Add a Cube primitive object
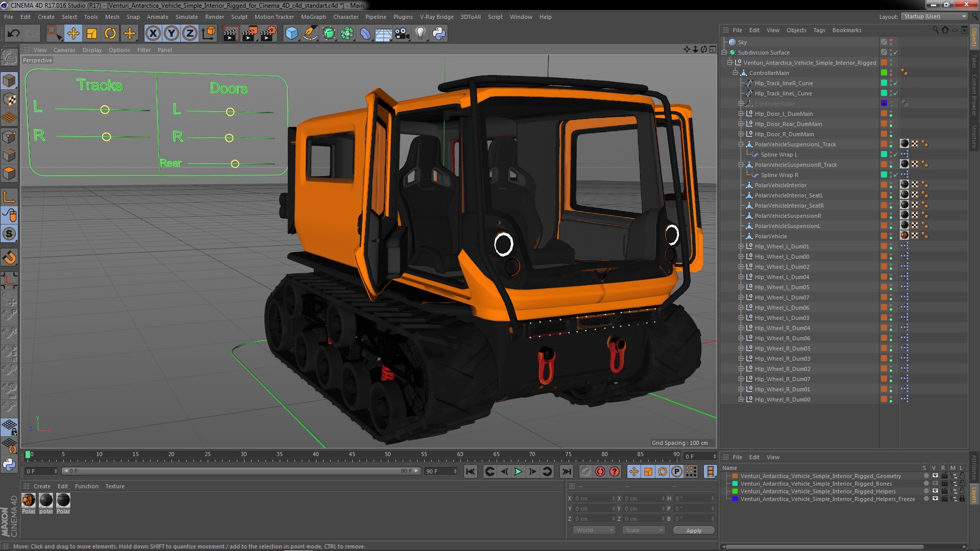Screen dimensions: 980x551 coord(291,34)
